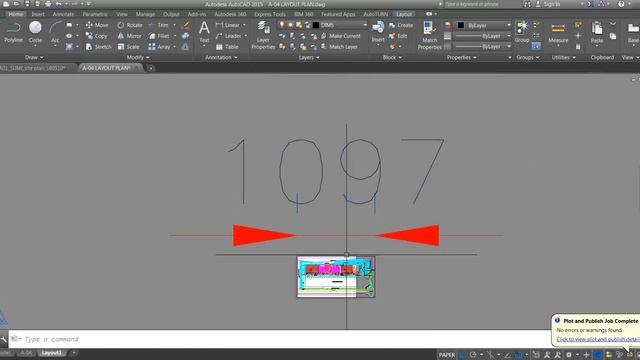Switch to Express Tools tab
Screen dimensions: 640x360
(270, 14)
